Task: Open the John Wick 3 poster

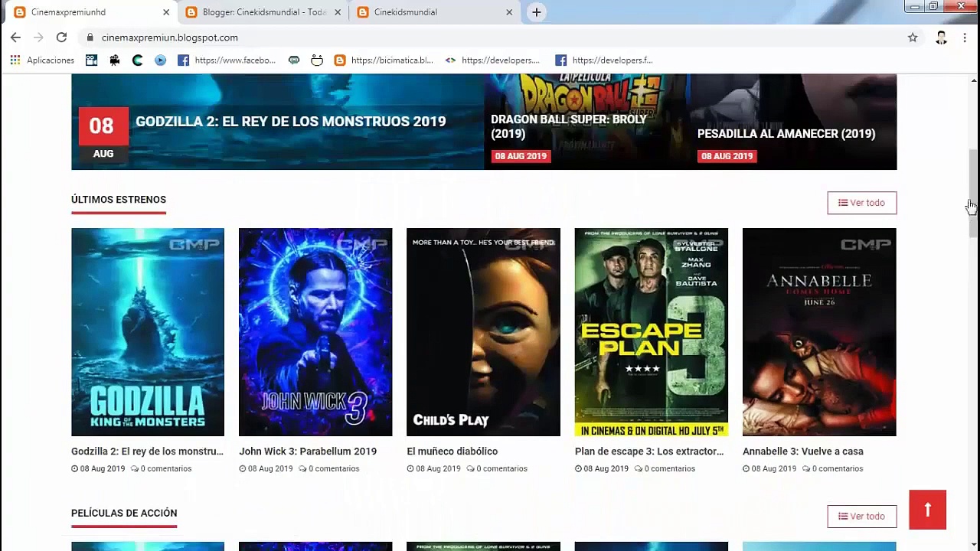Action: (x=315, y=332)
